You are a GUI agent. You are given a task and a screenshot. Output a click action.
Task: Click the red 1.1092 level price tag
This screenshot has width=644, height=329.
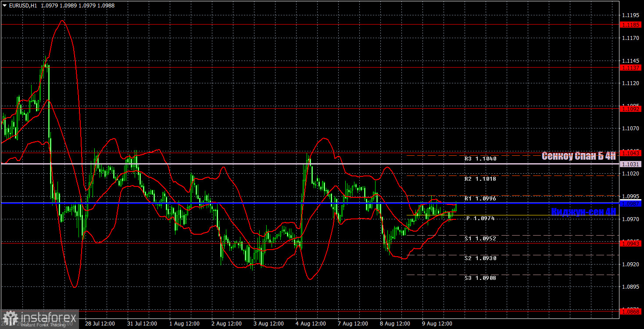click(x=631, y=108)
